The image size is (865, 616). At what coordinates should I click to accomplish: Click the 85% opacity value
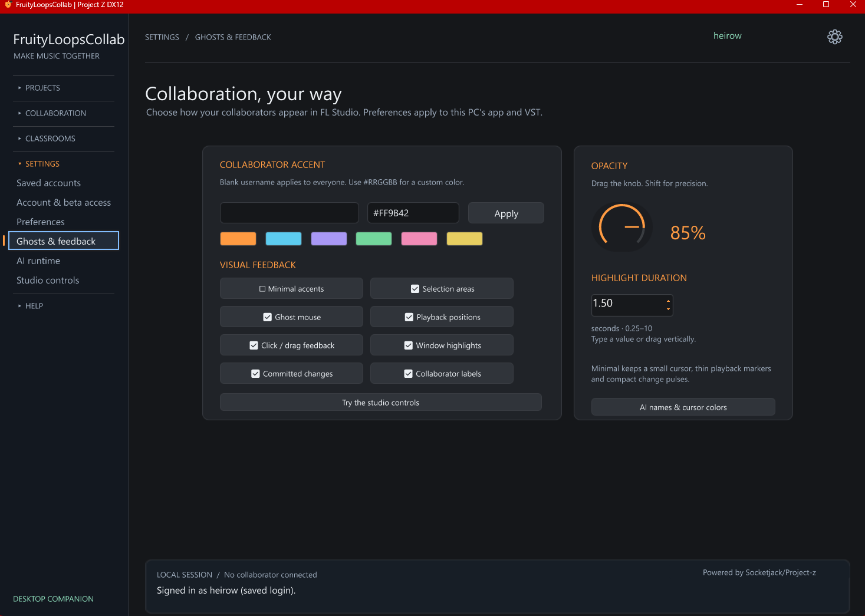[x=688, y=233]
